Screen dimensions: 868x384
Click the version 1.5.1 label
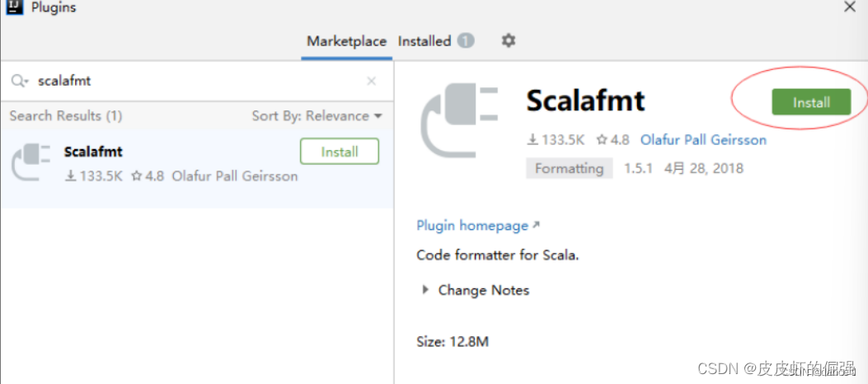click(639, 168)
